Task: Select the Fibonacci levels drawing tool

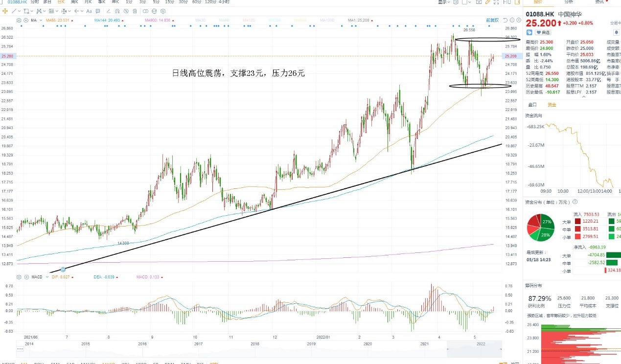Action: (51, 11)
